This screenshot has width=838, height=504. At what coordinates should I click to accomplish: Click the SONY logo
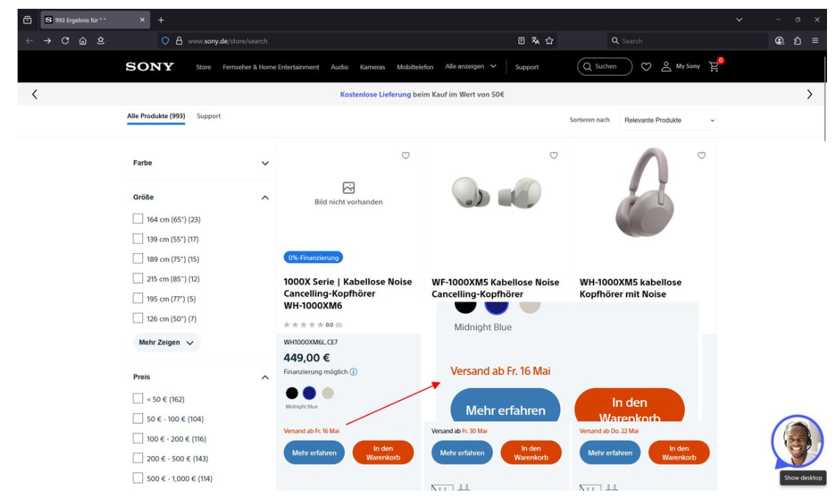pyautogui.click(x=150, y=67)
